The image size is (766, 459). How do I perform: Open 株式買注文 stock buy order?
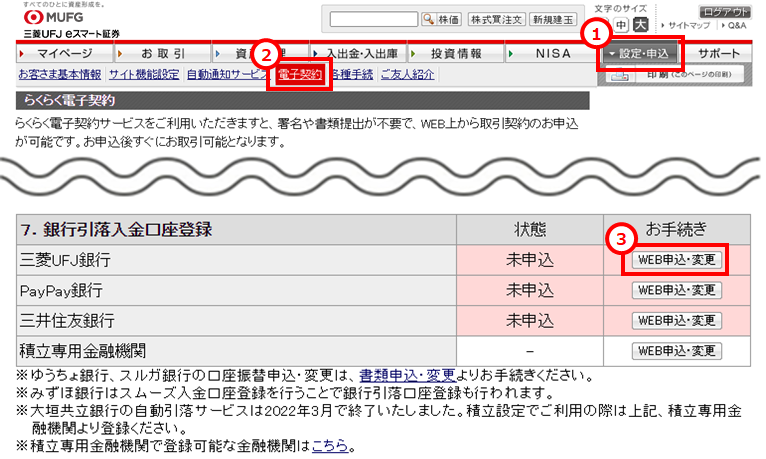[496, 20]
